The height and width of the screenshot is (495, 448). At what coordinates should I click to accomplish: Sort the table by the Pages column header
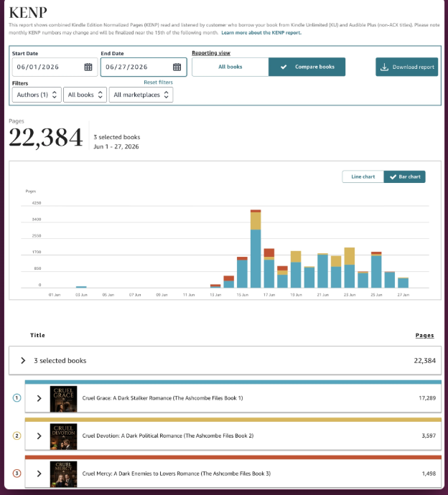click(424, 335)
